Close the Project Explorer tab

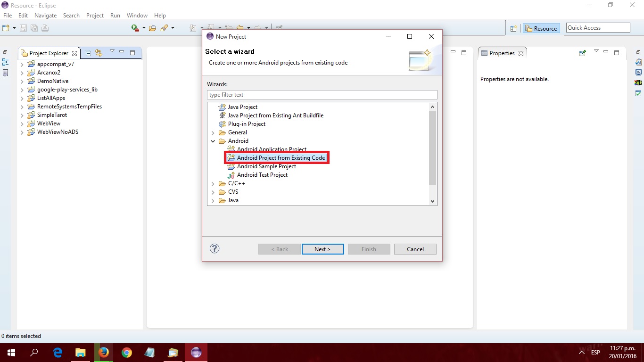[x=74, y=53]
